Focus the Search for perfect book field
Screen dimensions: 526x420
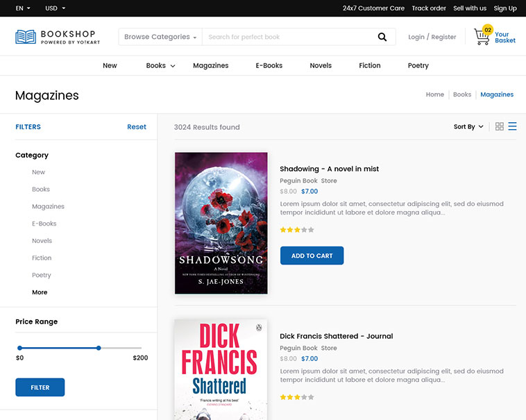pyautogui.click(x=289, y=37)
